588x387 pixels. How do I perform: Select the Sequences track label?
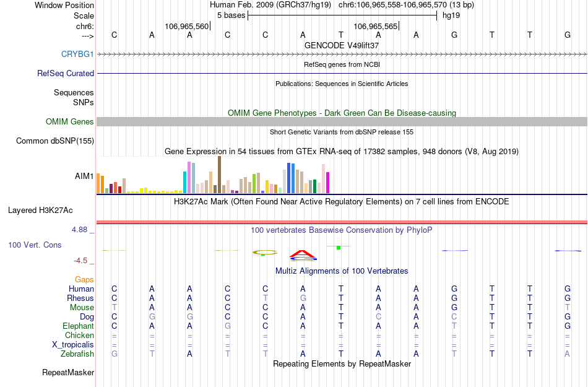pyautogui.click(x=74, y=92)
